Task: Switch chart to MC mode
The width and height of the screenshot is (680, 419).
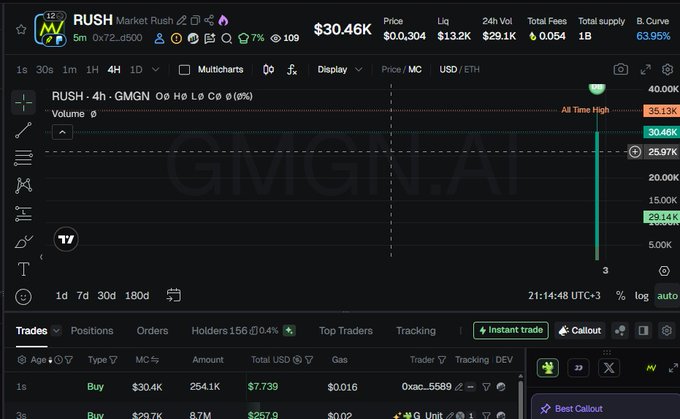Action: (415, 69)
